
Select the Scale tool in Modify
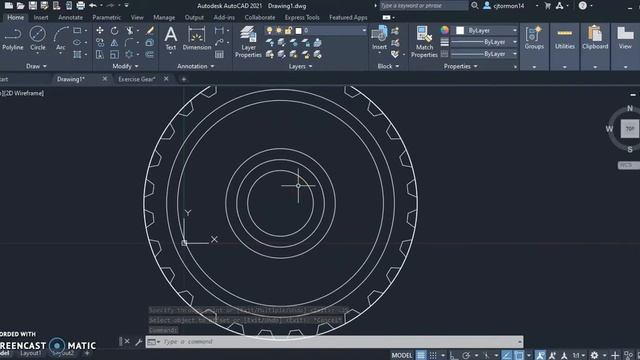(x=114, y=54)
